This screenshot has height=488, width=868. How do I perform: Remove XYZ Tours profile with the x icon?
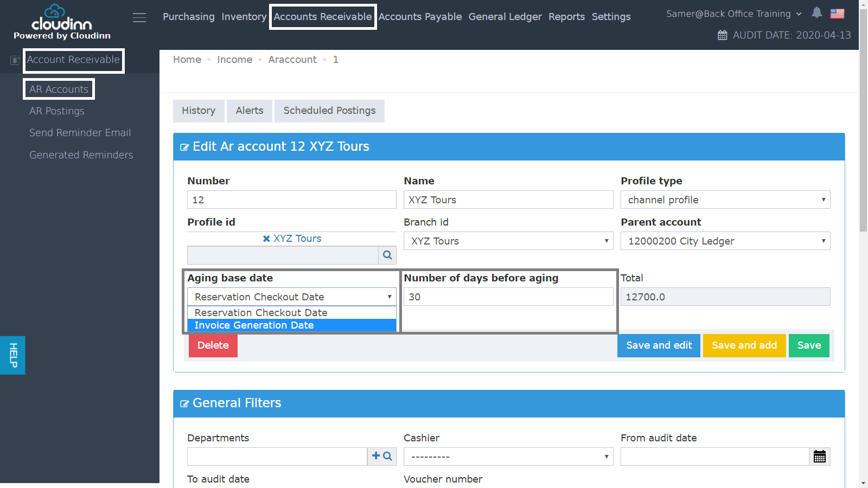(266, 239)
